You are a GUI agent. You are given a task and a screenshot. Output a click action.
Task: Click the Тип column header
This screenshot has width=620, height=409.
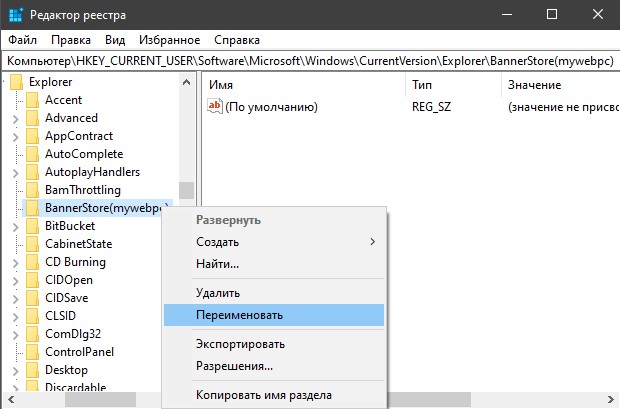pyautogui.click(x=453, y=85)
